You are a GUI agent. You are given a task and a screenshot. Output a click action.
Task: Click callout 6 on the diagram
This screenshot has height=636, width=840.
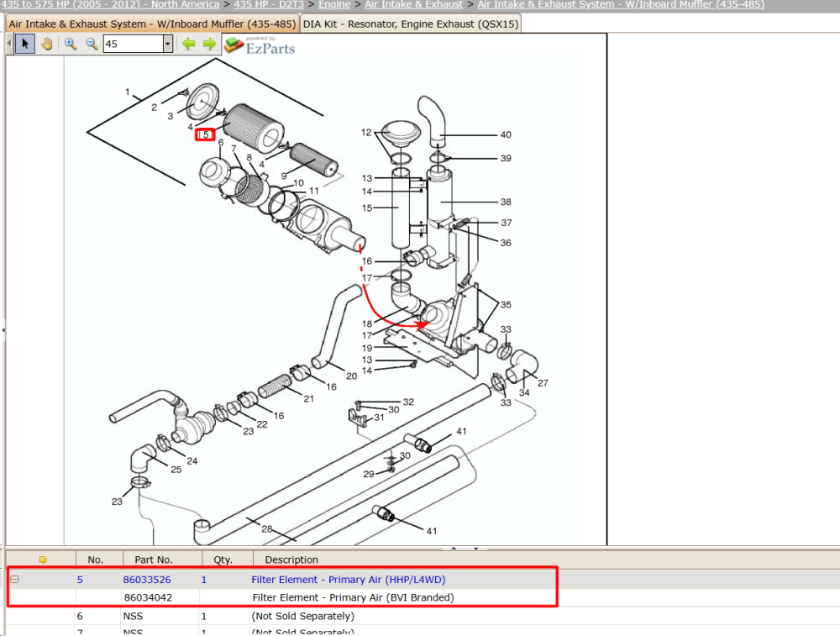[x=221, y=143]
